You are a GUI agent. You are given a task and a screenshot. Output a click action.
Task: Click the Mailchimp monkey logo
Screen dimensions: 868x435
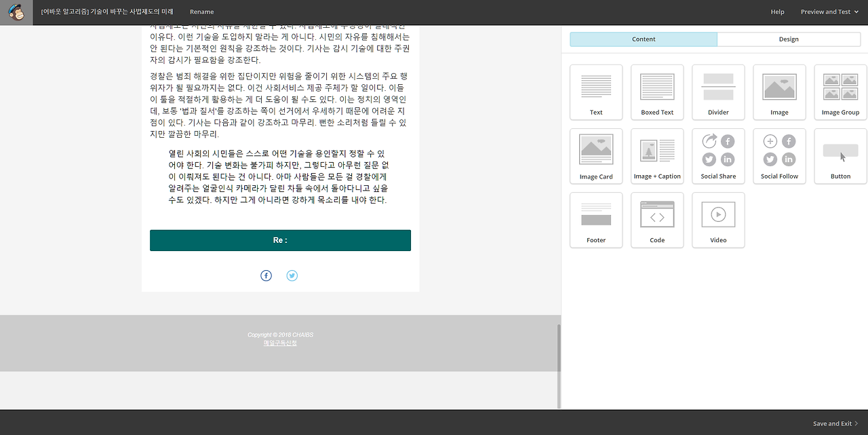16,12
